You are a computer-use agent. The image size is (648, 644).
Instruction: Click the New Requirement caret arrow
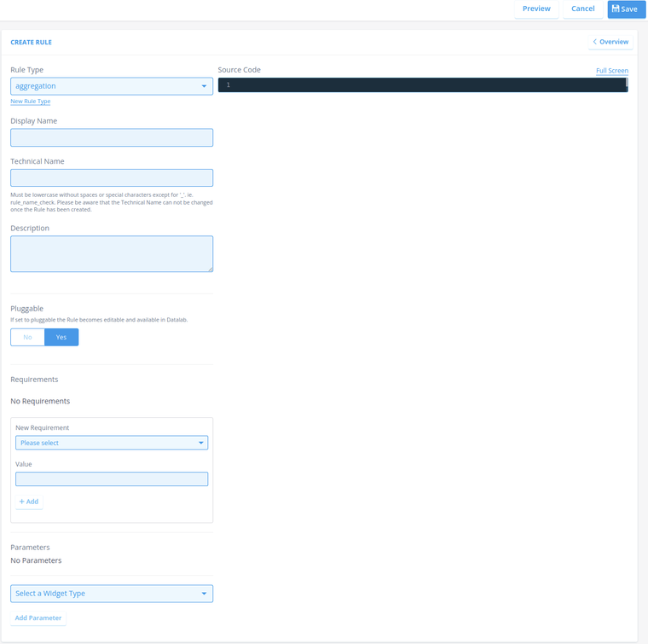tap(201, 443)
